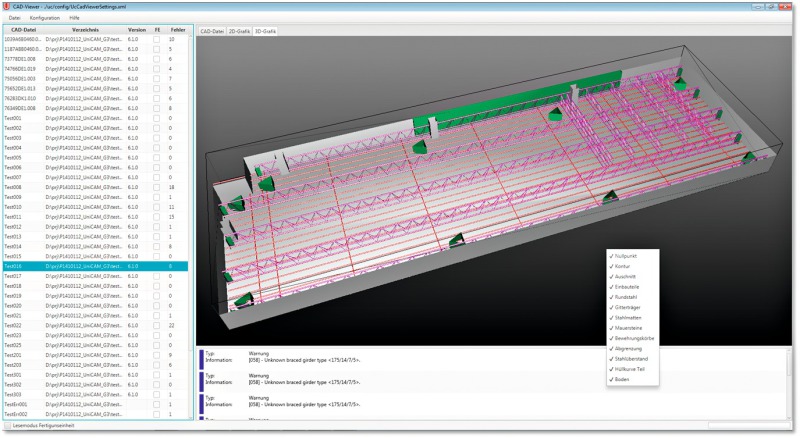Image resolution: width=800 pixels, height=438 pixels.
Task: Open the Konfiguration menu
Action: click(45, 18)
